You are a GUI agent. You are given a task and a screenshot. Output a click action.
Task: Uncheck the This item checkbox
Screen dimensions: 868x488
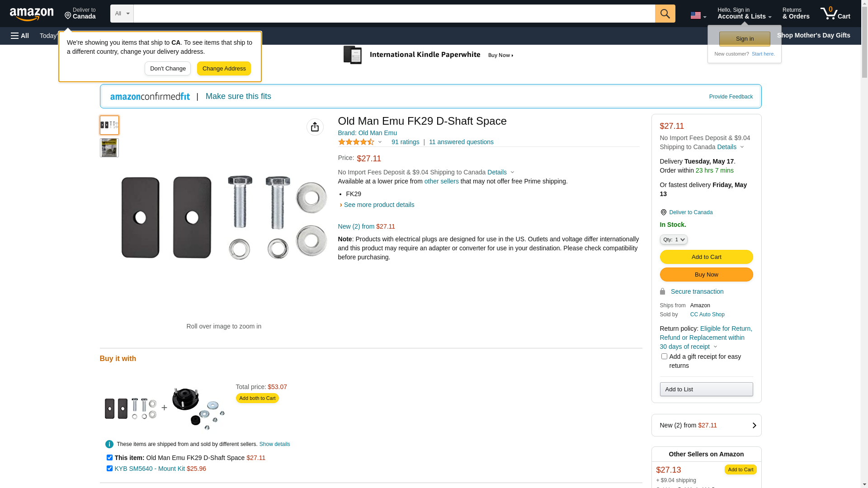(x=109, y=457)
